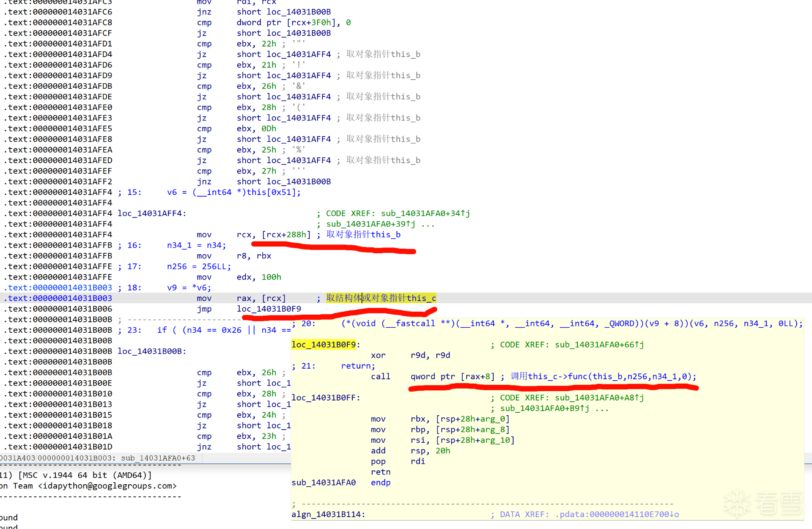
Task: Follow the sub_14031AFA0+39↑j code xref
Action: (370, 224)
